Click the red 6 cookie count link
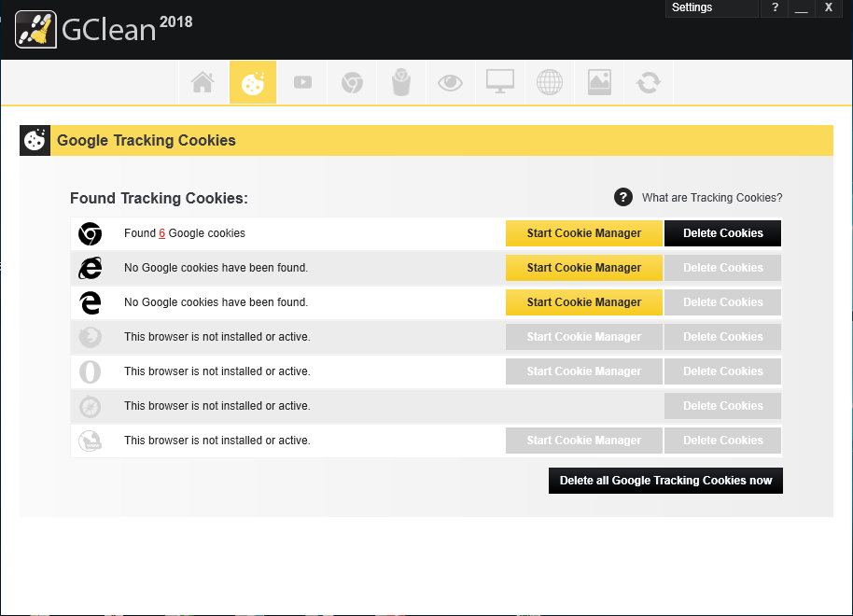Image resolution: width=853 pixels, height=616 pixels. tap(161, 233)
